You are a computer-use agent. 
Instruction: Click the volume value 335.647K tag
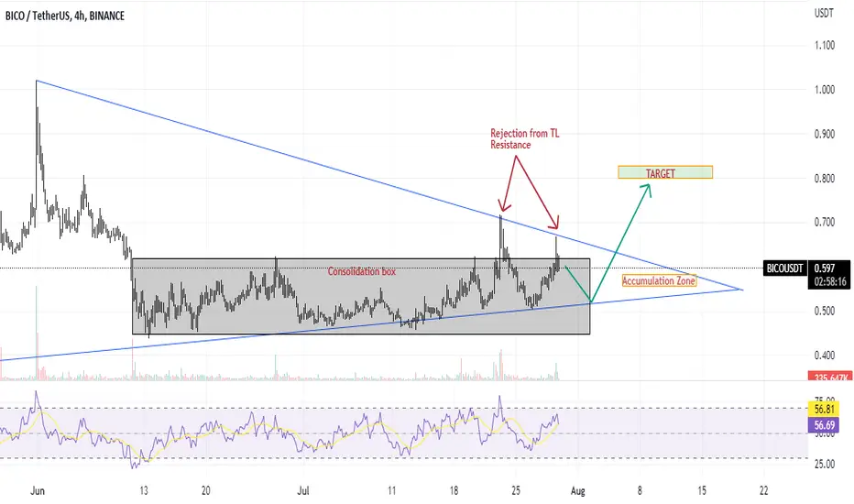click(x=830, y=377)
